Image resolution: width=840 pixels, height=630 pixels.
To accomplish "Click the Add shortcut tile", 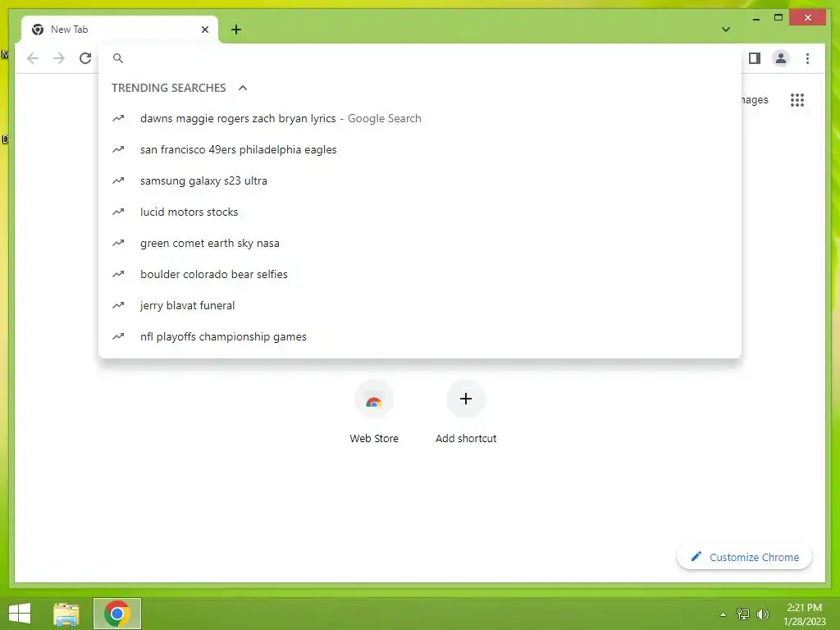I will click(466, 412).
